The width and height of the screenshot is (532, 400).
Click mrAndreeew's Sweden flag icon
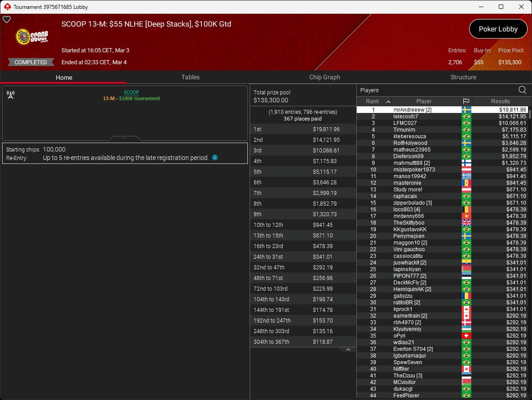(x=466, y=110)
